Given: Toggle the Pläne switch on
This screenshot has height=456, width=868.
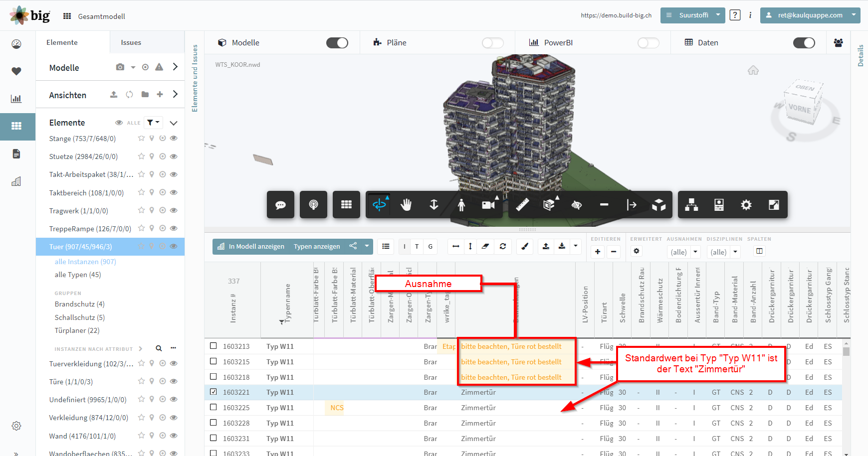Looking at the screenshot, I should click(493, 43).
